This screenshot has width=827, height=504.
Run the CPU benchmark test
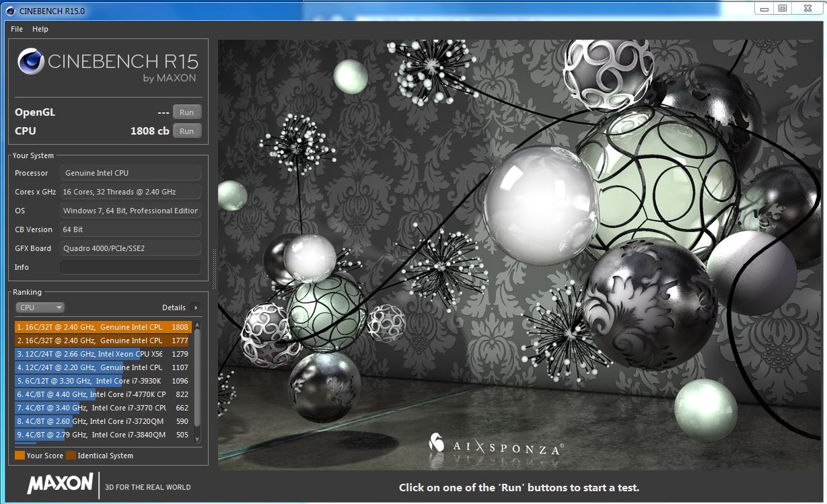[187, 131]
